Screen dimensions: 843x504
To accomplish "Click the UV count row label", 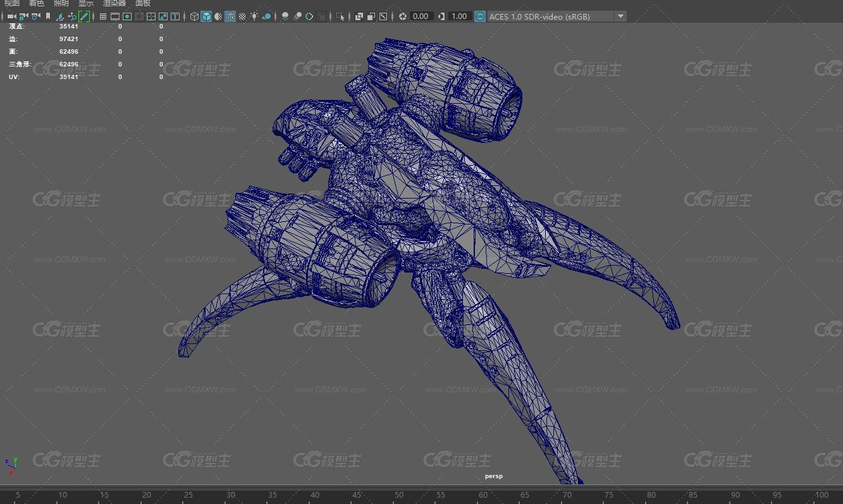I will coord(13,77).
